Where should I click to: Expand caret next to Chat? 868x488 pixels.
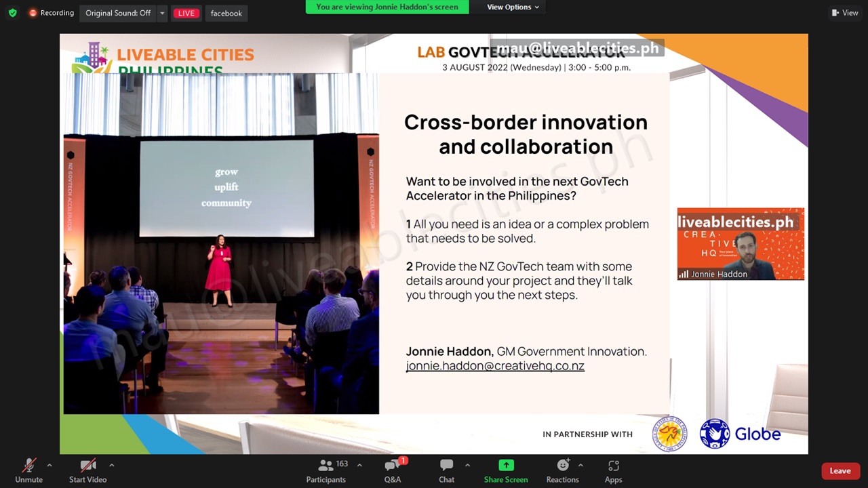click(x=467, y=465)
